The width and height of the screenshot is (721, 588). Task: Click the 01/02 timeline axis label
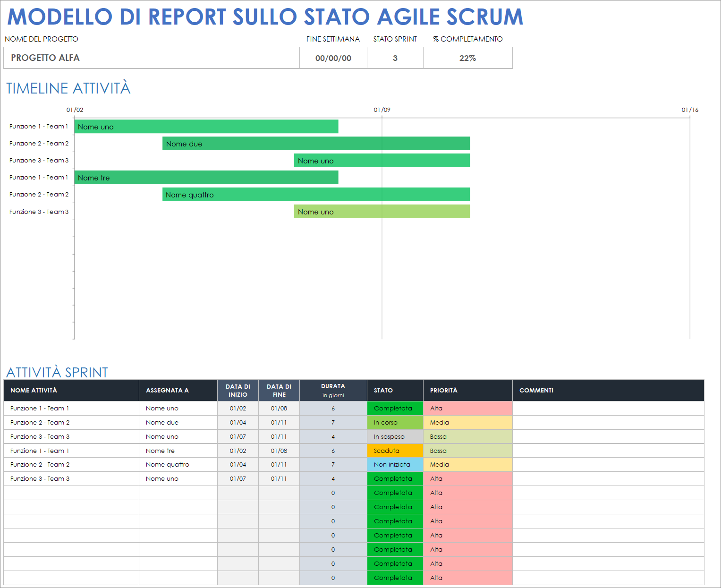coord(75,110)
